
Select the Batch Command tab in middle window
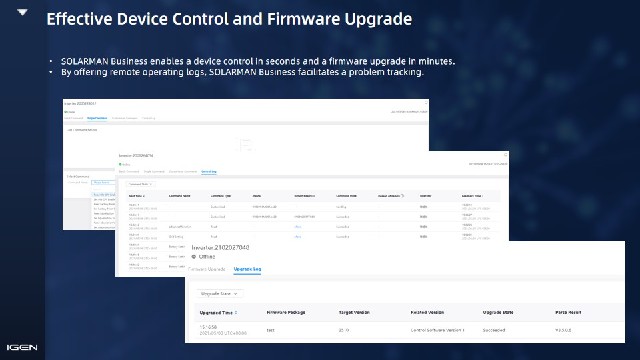(x=129, y=171)
